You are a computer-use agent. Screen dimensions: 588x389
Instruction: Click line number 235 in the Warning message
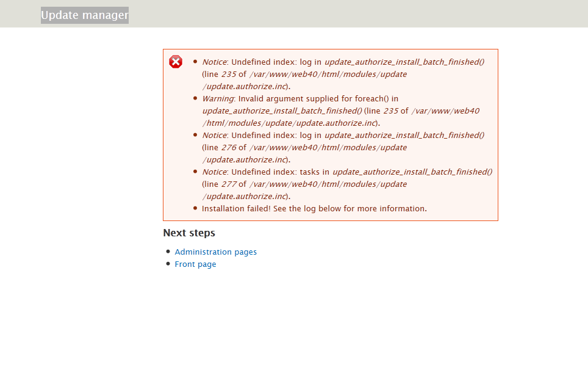(x=390, y=111)
